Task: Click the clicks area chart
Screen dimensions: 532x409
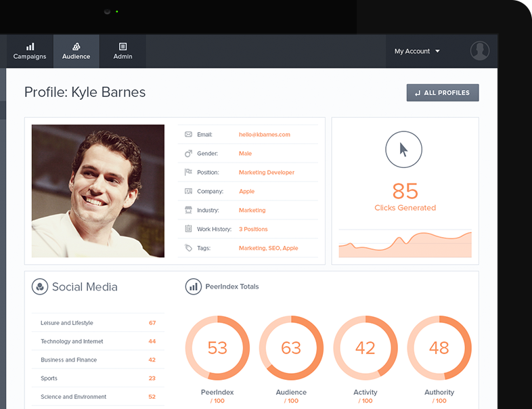Action: (x=405, y=244)
